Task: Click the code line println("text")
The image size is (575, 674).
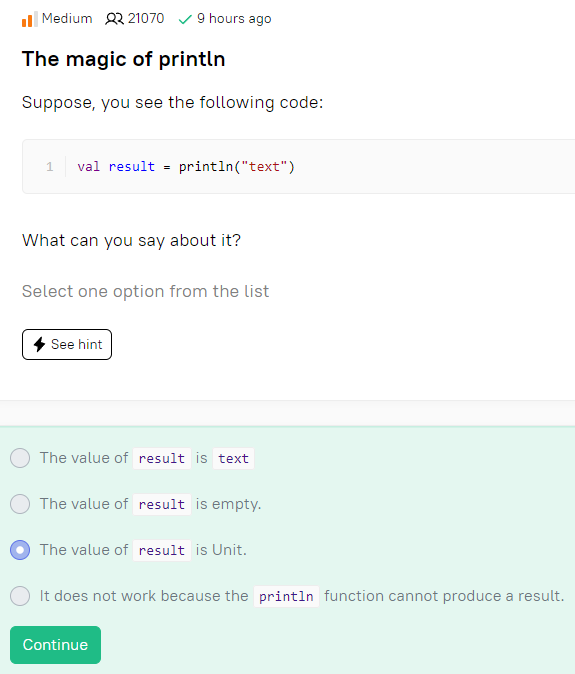Action: coord(186,166)
